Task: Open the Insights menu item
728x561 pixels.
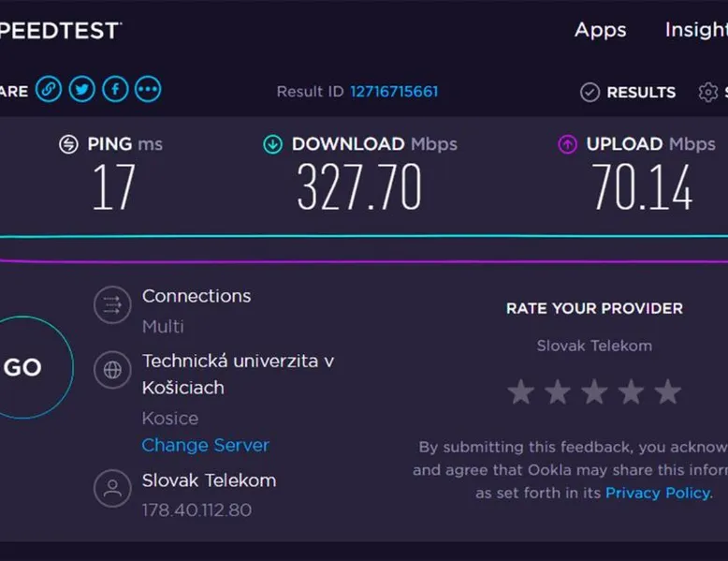Action: [696, 30]
